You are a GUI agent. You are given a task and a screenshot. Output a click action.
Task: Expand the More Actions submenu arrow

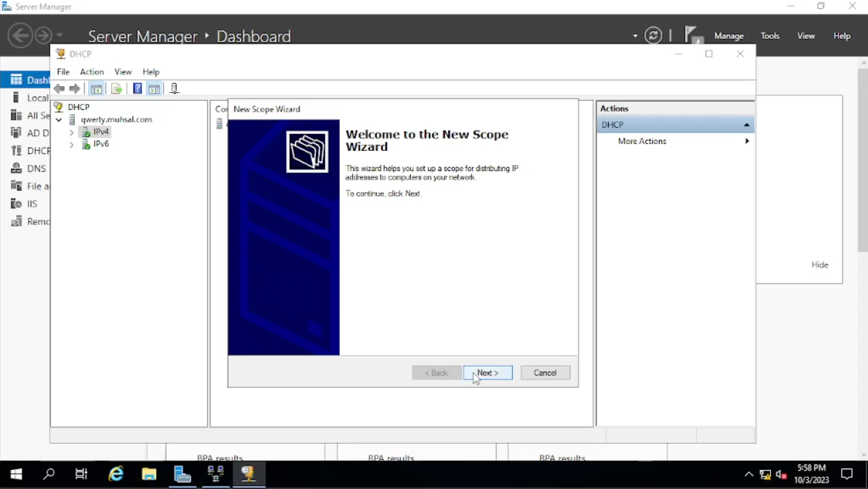click(x=747, y=141)
